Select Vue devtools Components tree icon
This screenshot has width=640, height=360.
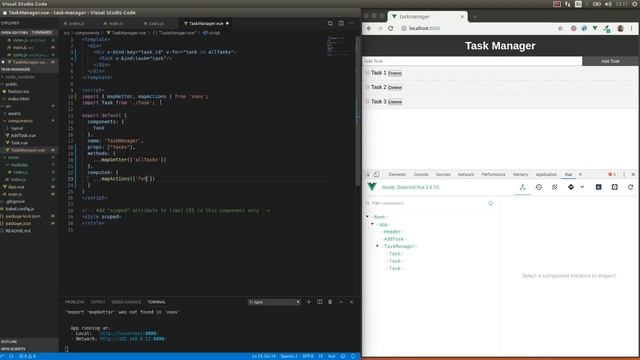[522, 187]
